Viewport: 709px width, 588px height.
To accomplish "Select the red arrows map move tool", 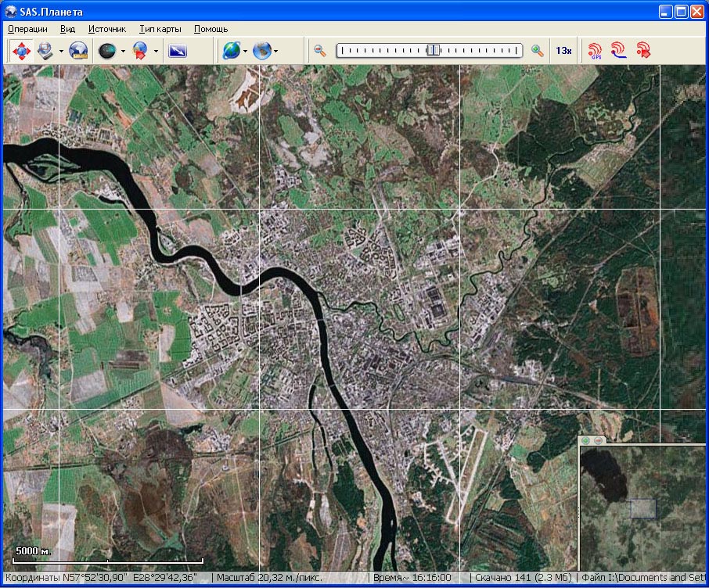I will 21,51.
